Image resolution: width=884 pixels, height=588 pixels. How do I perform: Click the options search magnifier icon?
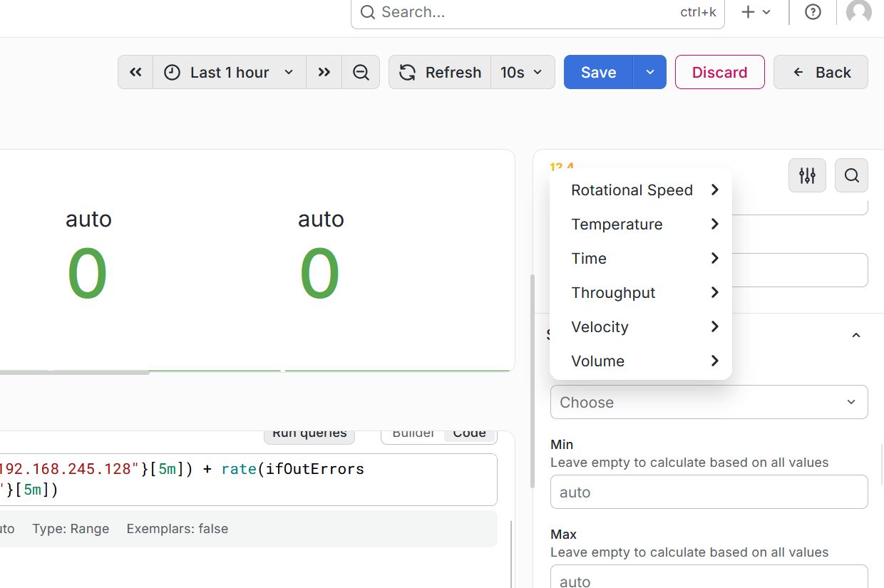click(851, 175)
